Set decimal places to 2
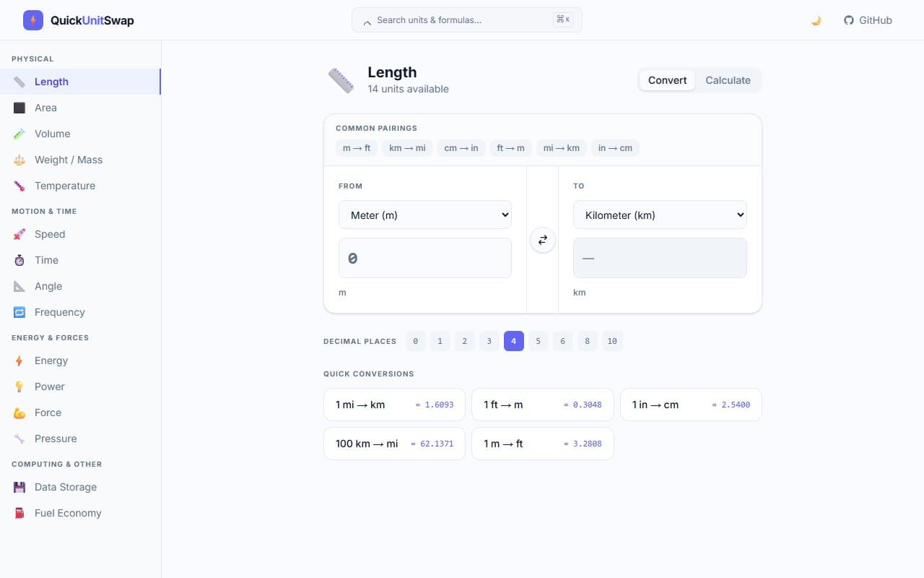Image resolution: width=924 pixels, height=578 pixels. pyautogui.click(x=464, y=341)
